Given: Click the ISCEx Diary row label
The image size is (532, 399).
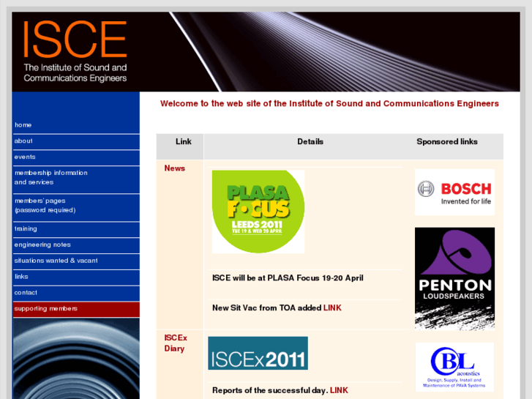Looking at the screenshot, I should (176, 343).
